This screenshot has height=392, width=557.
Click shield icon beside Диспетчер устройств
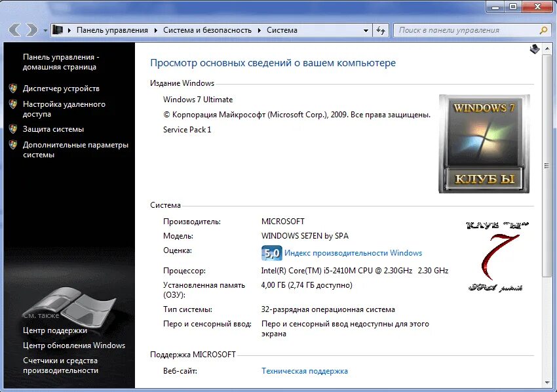pos(13,88)
